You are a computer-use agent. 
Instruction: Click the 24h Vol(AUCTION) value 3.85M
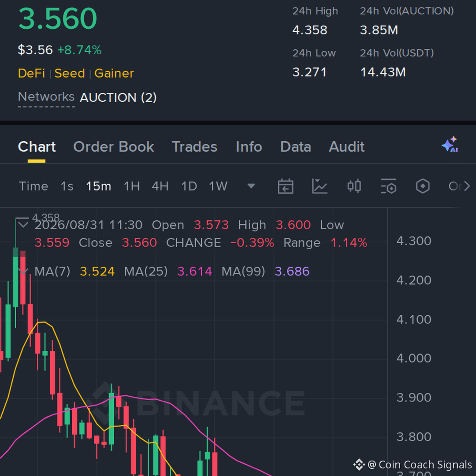pyautogui.click(x=379, y=30)
